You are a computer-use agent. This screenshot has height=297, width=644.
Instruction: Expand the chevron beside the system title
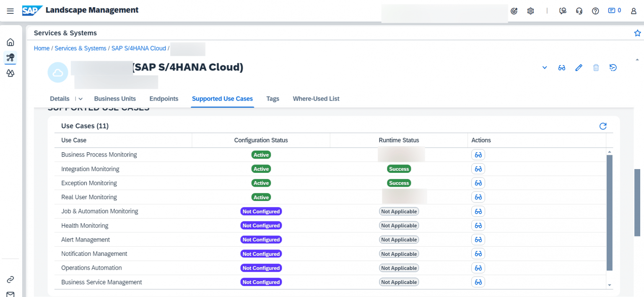coord(544,68)
